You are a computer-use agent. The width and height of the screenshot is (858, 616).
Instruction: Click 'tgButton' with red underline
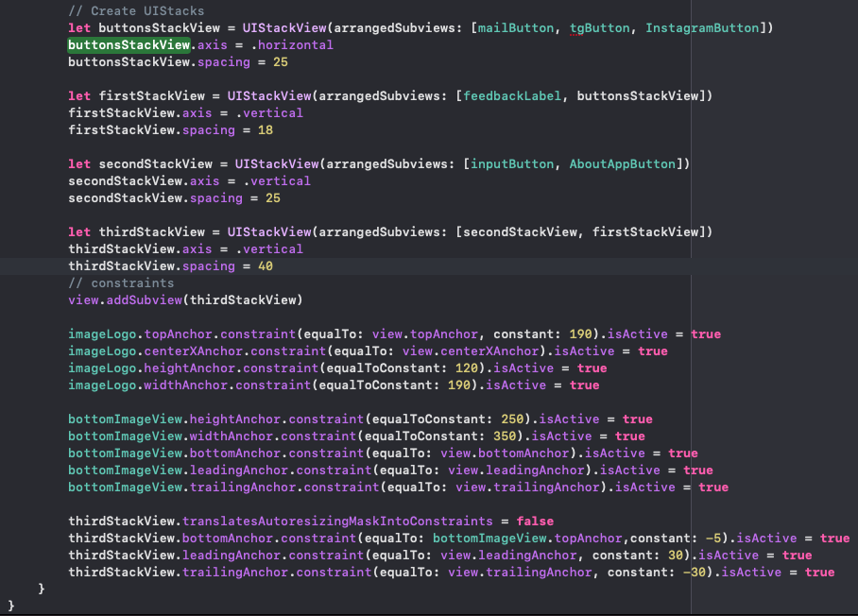pyautogui.click(x=600, y=28)
